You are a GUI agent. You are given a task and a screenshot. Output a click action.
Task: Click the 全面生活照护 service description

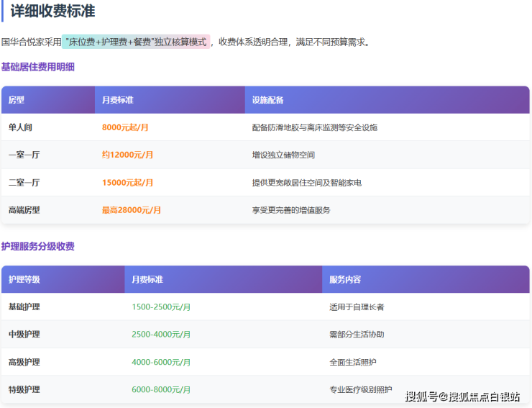[352, 362]
